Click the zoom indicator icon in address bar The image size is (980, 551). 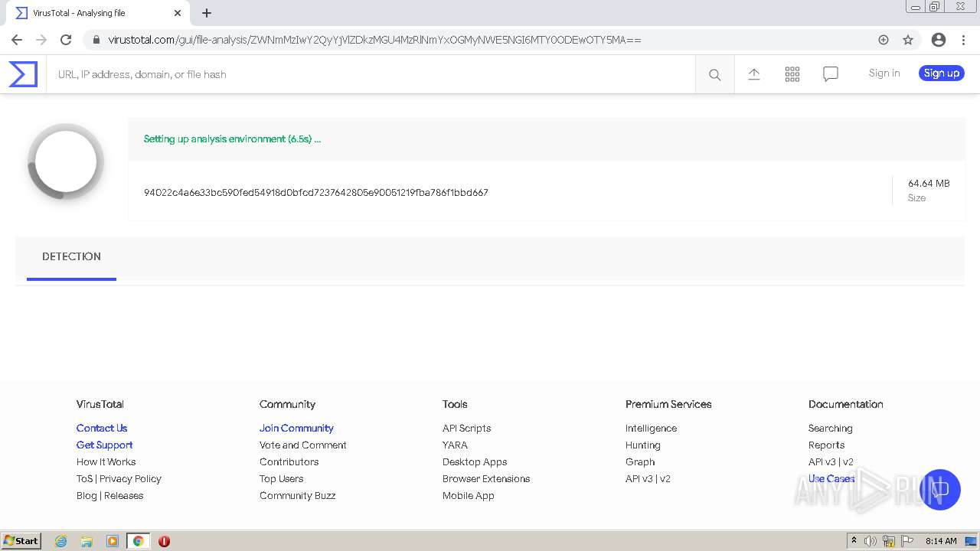[884, 40]
